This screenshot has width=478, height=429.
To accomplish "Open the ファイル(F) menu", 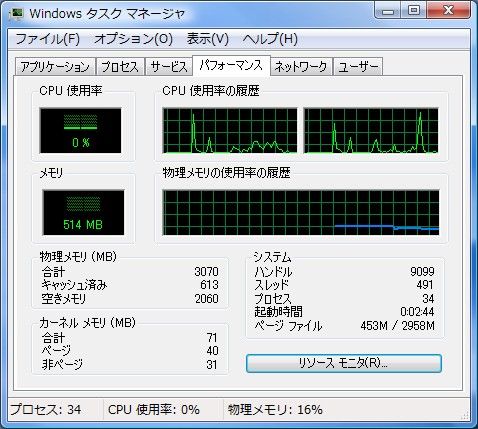I will click(x=47, y=39).
